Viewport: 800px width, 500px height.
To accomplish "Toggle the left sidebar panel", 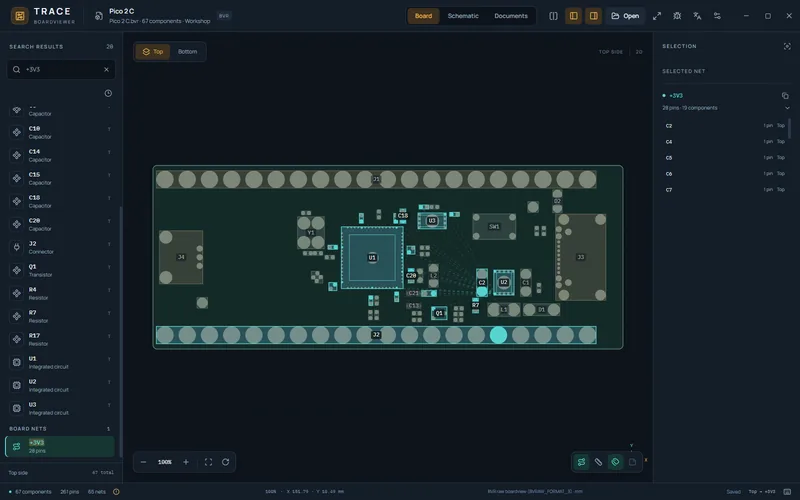I will [573, 16].
